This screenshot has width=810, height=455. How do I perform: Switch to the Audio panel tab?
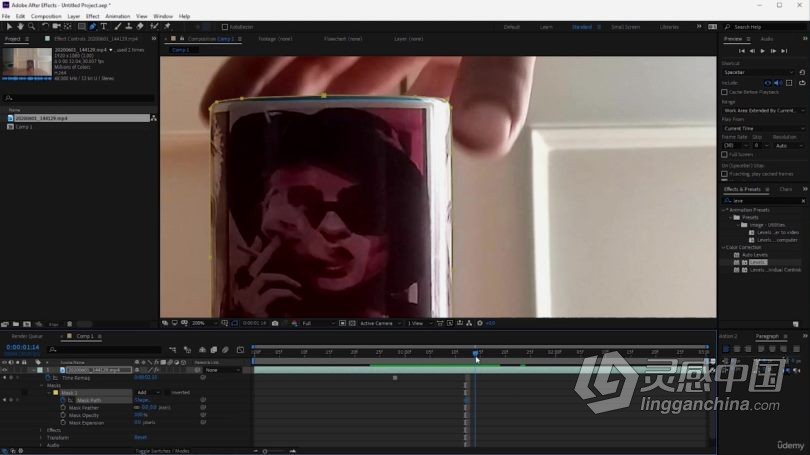pos(767,39)
